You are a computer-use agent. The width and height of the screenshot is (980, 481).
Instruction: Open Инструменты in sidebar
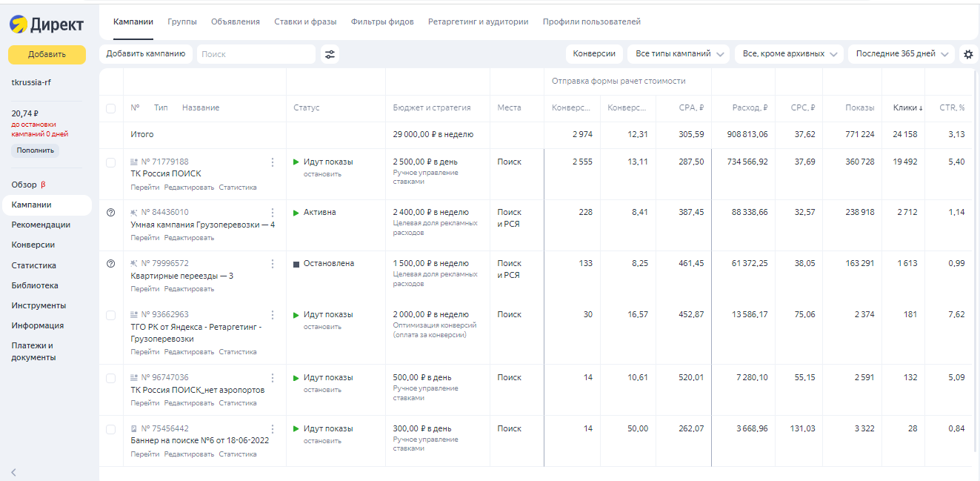(x=39, y=305)
